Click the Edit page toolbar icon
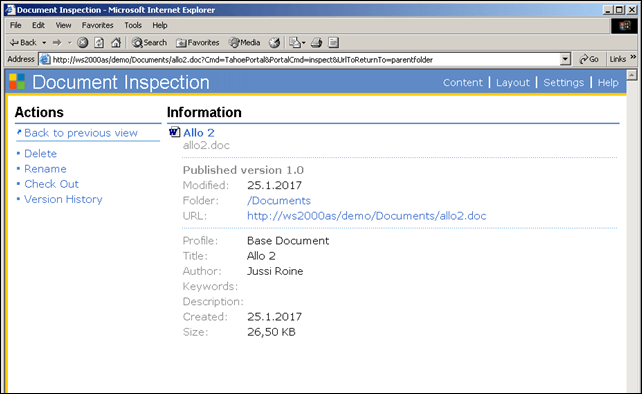642x394 pixels. pyautogui.click(x=334, y=43)
